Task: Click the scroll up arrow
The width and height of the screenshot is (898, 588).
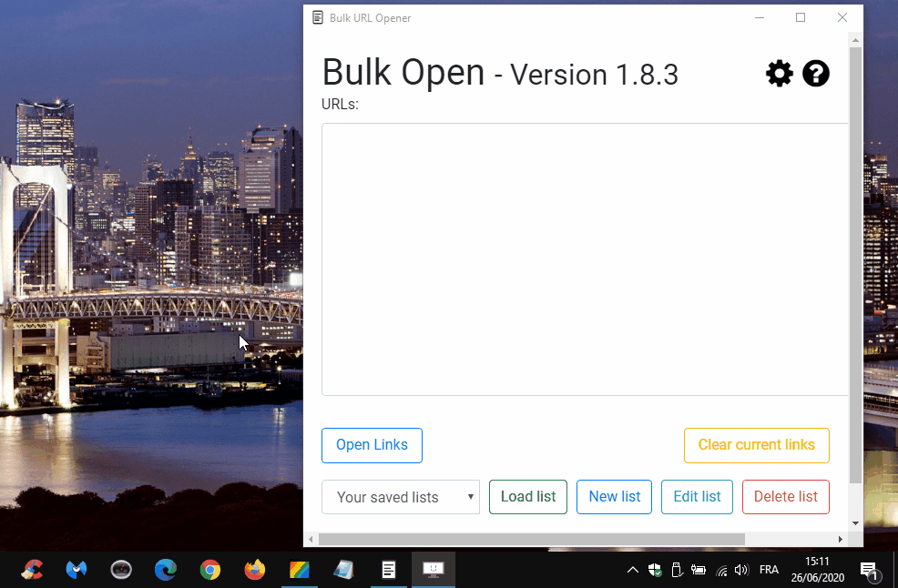Action: [x=855, y=40]
